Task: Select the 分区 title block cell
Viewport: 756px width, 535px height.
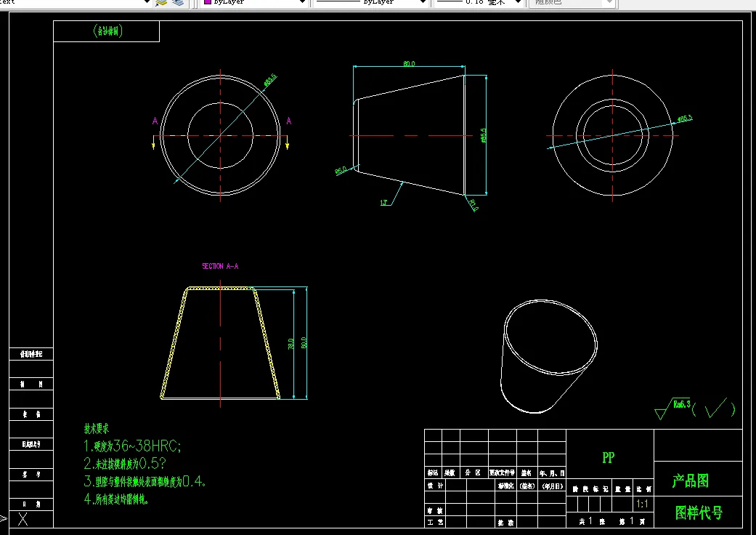Action: click(473, 472)
